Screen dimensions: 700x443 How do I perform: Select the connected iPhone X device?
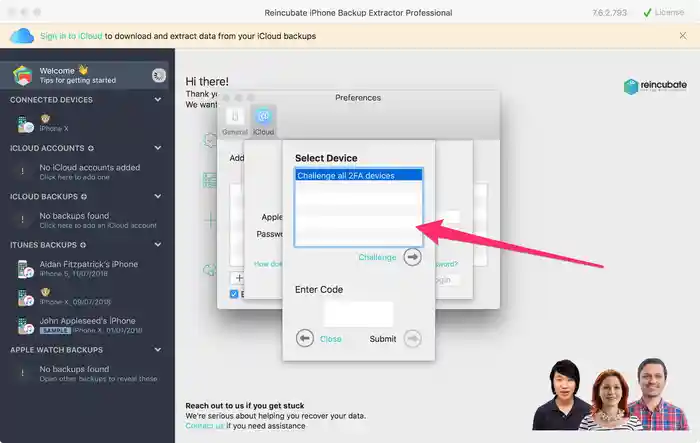point(84,124)
